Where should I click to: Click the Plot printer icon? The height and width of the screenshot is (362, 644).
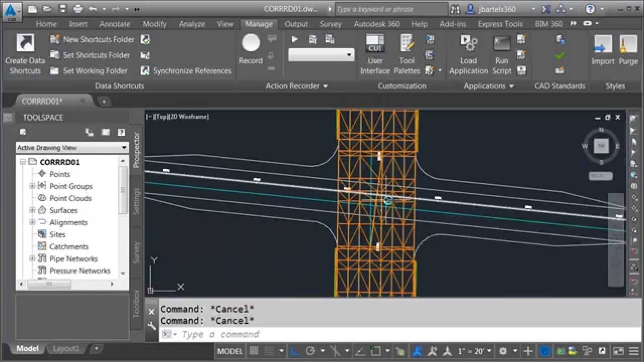point(78,9)
